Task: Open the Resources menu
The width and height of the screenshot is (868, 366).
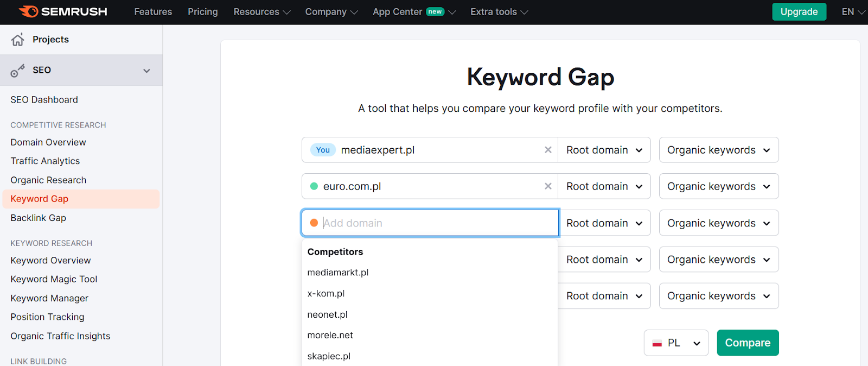Action: pos(262,12)
